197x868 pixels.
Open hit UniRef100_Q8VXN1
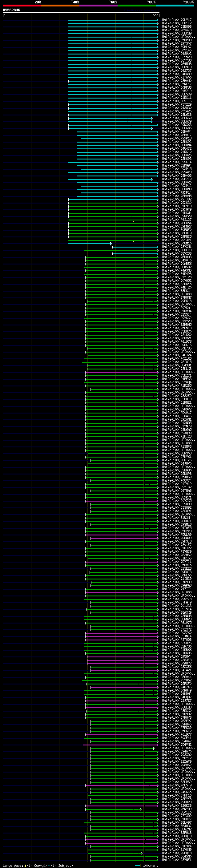tap(177, 247)
